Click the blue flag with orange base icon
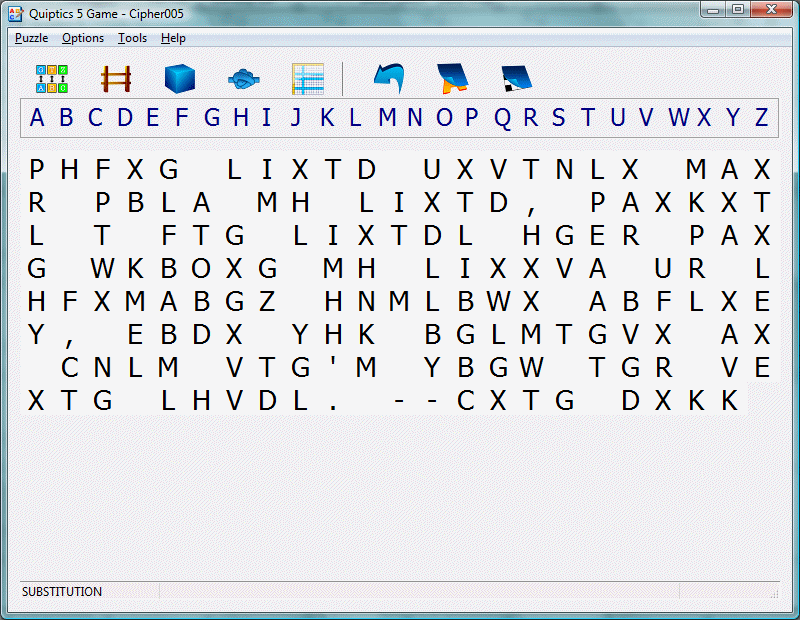The height and width of the screenshot is (620, 800). [x=453, y=79]
